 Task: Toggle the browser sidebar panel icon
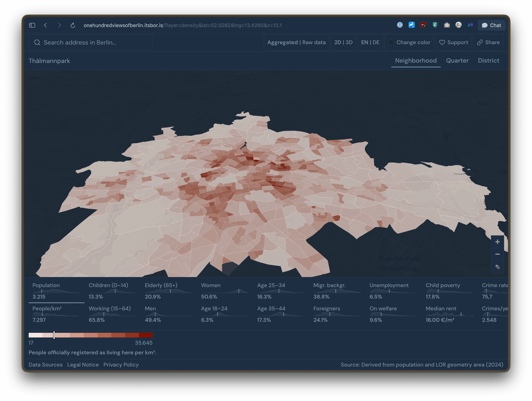[32, 25]
